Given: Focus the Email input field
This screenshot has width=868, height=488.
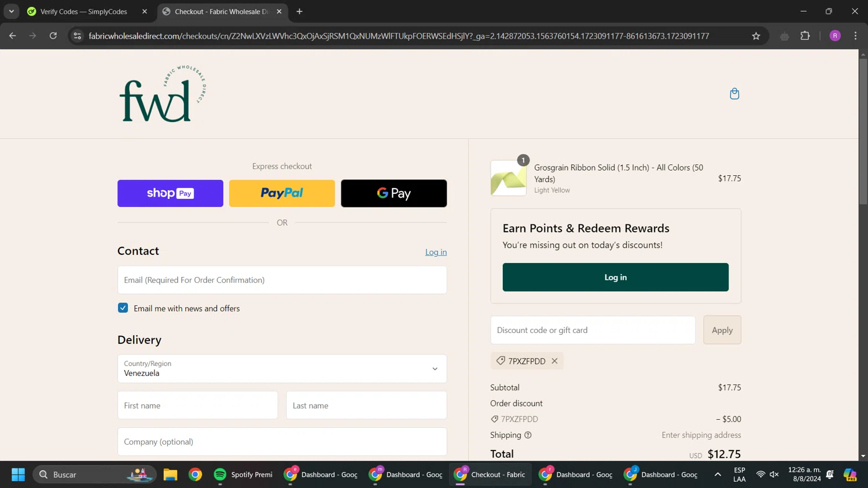Looking at the screenshot, I should pyautogui.click(x=282, y=280).
